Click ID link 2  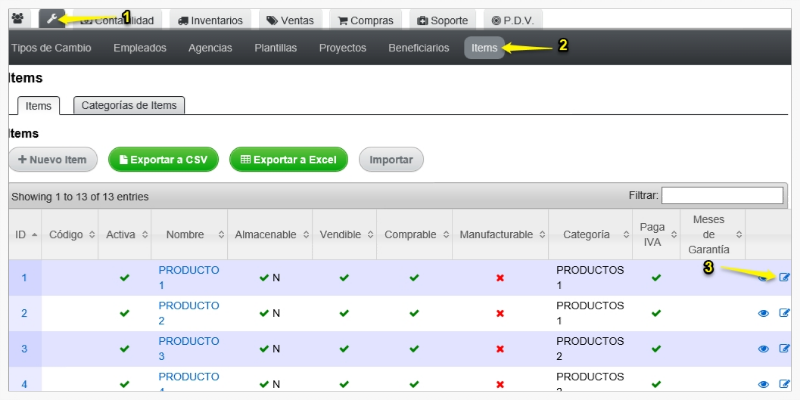24,313
